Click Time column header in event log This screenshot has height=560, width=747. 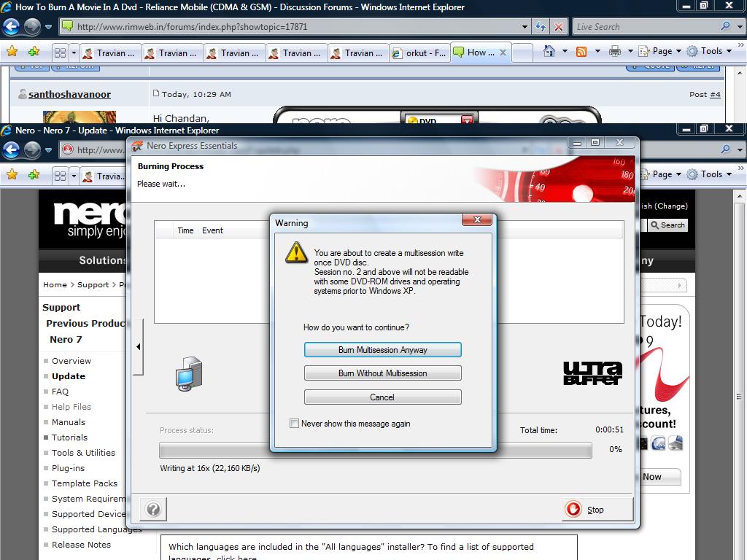(185, 230)
